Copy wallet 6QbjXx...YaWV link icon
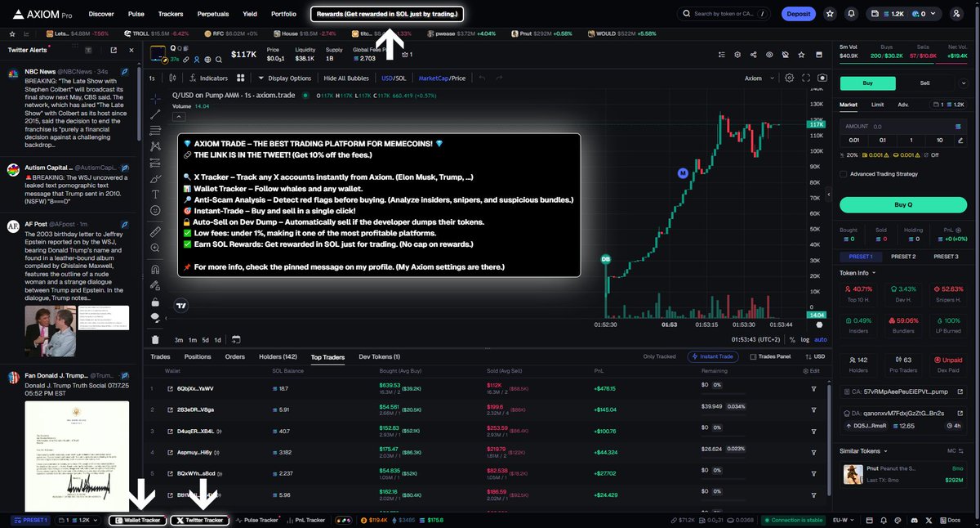 pyautogui.click(x=171, y=388)
